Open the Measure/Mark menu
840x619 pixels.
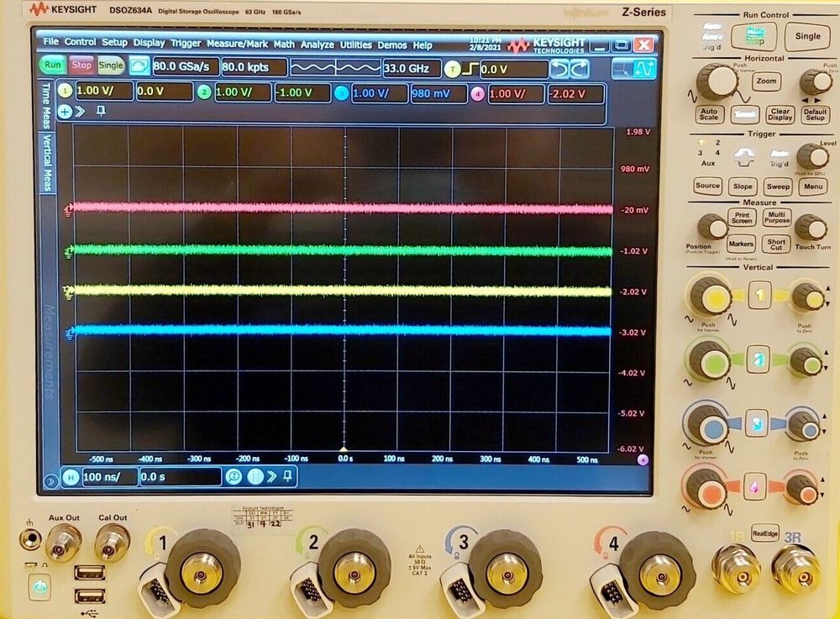click(238, 44)
